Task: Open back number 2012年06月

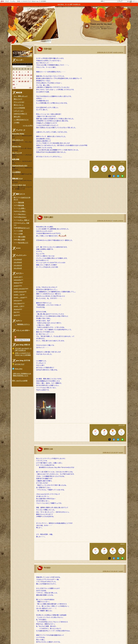Action: click(x=18, y=260)
